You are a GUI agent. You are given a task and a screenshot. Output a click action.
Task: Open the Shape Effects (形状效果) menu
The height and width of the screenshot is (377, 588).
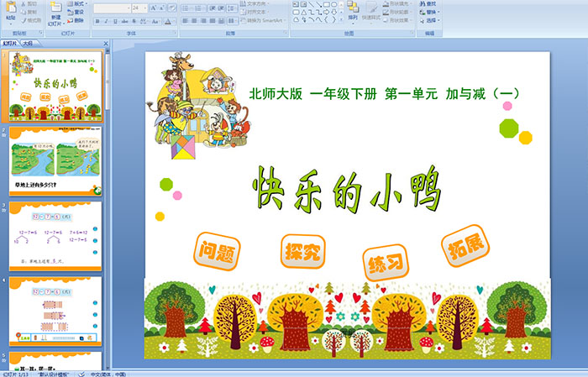pyautogui.click(x=397, y=20)
